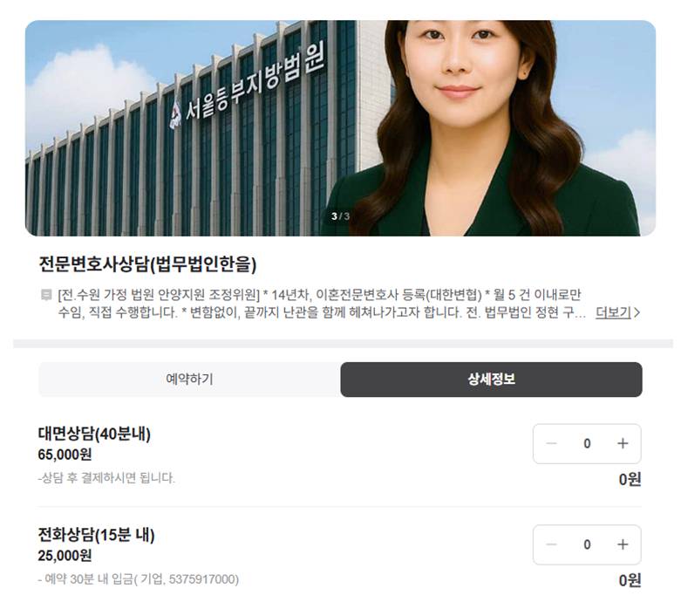Click the 전문변호사상담(법무법인한을) title
The image size is (681, 616).
coord(147,264)
